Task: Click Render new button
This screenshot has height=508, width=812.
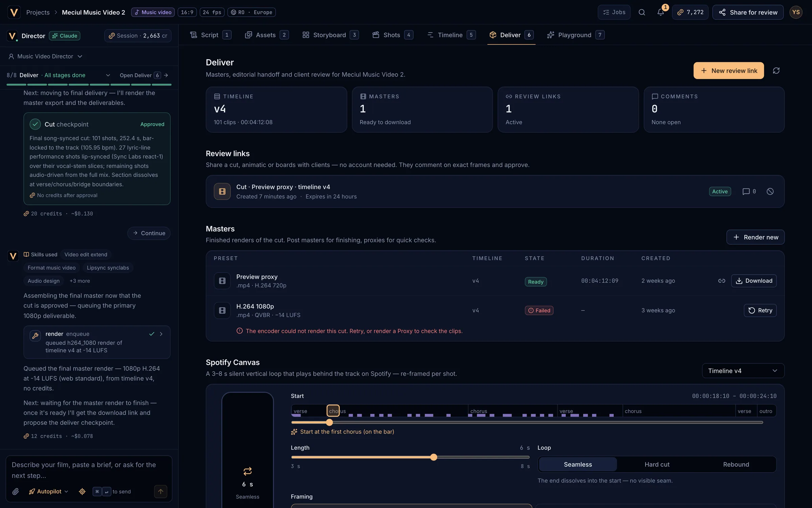Action: 755,237
